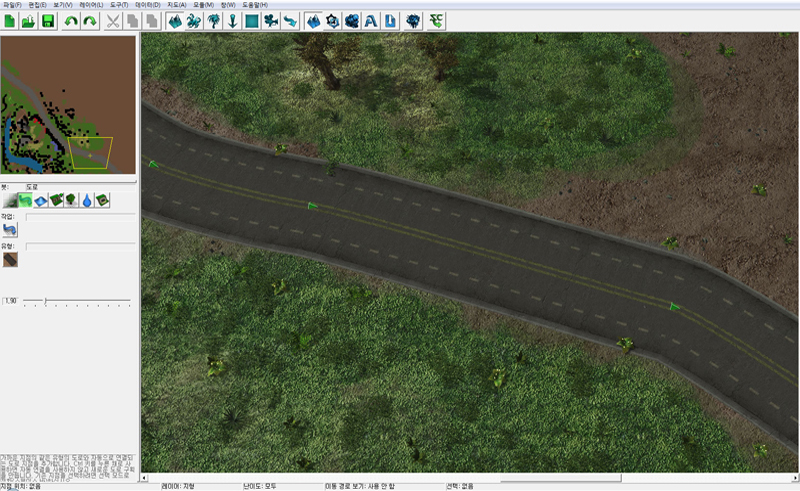This screenshot has width=800, height=491.
Task: Open the 도움말(H) menu
Action: click(x=255, y=5)
